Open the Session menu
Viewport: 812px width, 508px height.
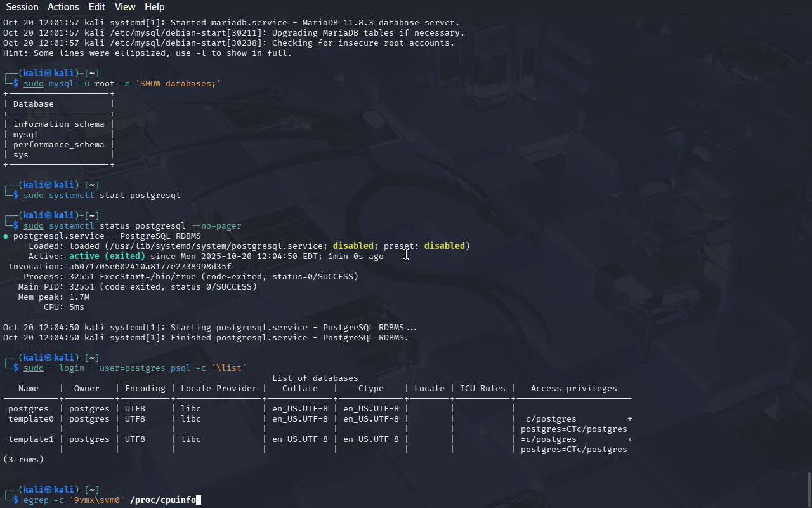(22, 7)
